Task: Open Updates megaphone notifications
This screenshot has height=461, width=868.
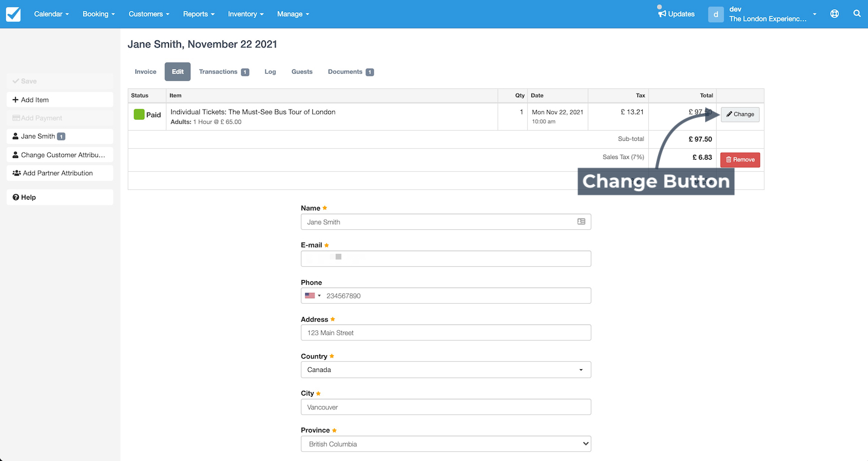Action: pos(676,13)
